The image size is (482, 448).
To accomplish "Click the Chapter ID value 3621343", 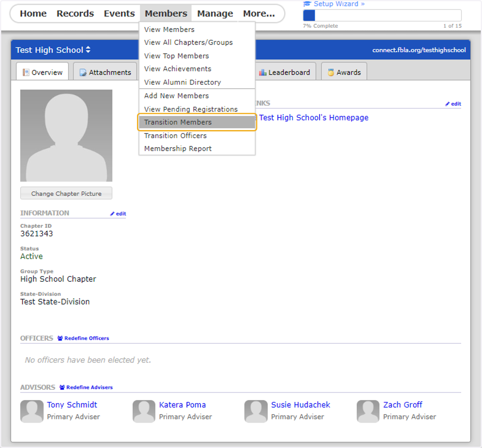I will pyautogui.click(x=37, y=234).
